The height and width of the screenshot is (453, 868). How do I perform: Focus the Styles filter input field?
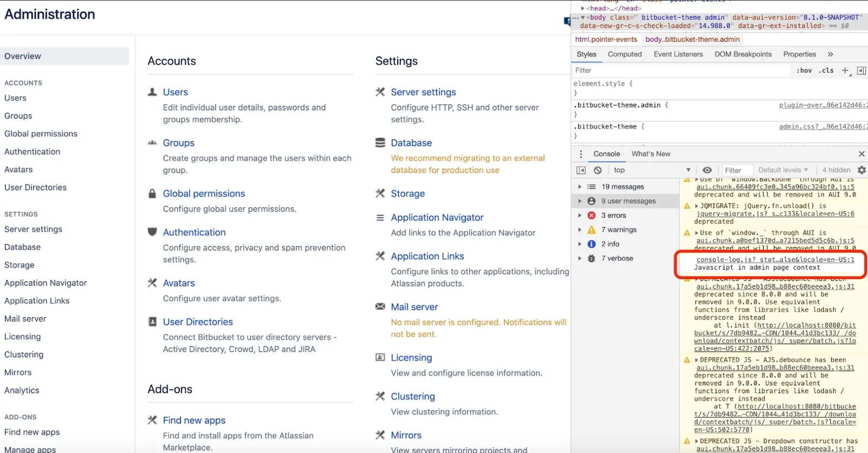click(x=681, y=71)
